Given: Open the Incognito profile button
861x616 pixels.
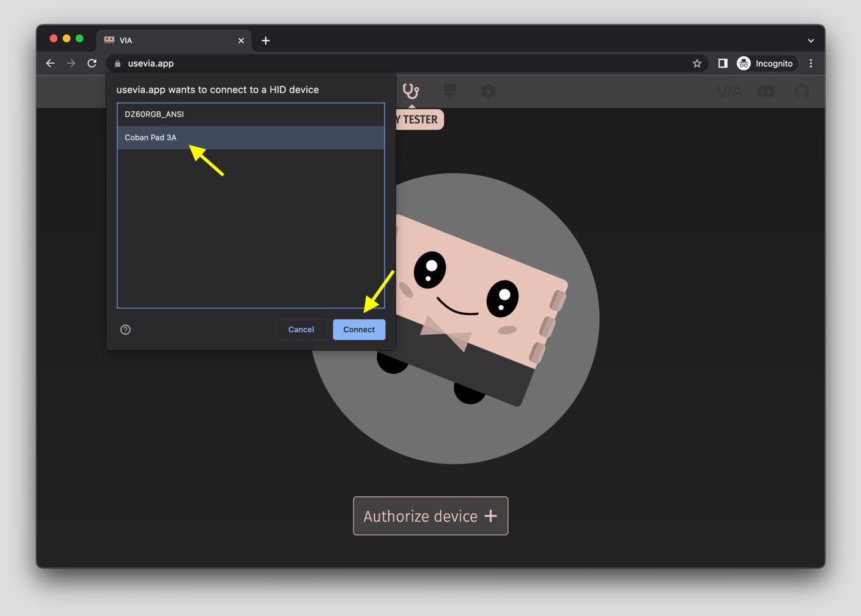Looking at the screenshot, I should click(x=766, y=63).
